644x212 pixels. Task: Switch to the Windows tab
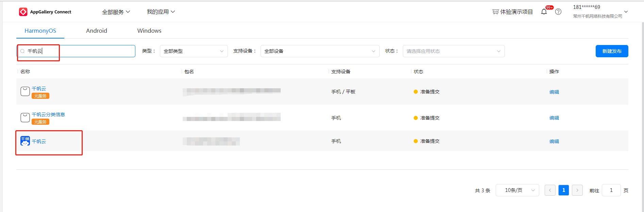pyautogui.click(x=149, y=31)
